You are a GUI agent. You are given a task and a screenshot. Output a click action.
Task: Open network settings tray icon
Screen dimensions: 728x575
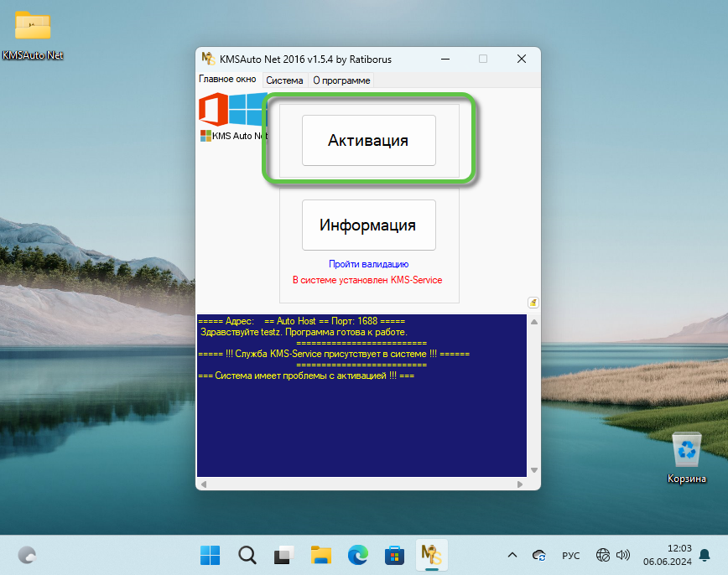click(x=603, y=555)
